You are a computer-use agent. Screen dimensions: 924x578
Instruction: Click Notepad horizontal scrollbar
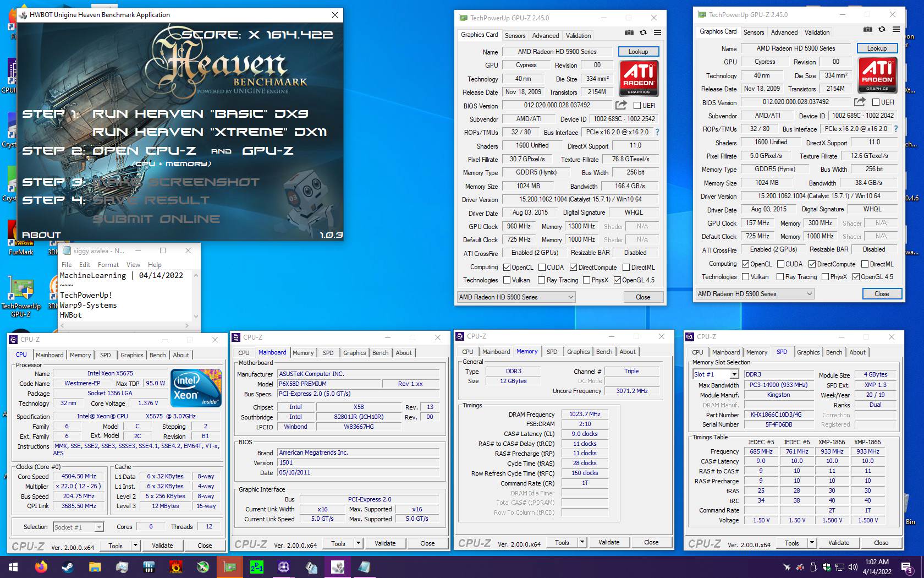pos(125,325)
